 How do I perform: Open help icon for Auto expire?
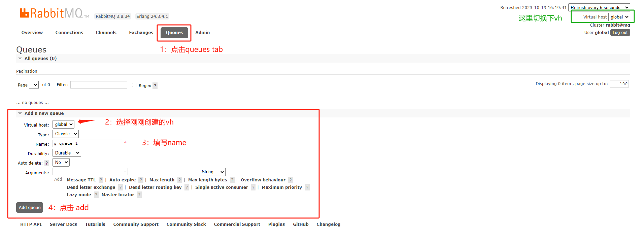tap(141, 180)
